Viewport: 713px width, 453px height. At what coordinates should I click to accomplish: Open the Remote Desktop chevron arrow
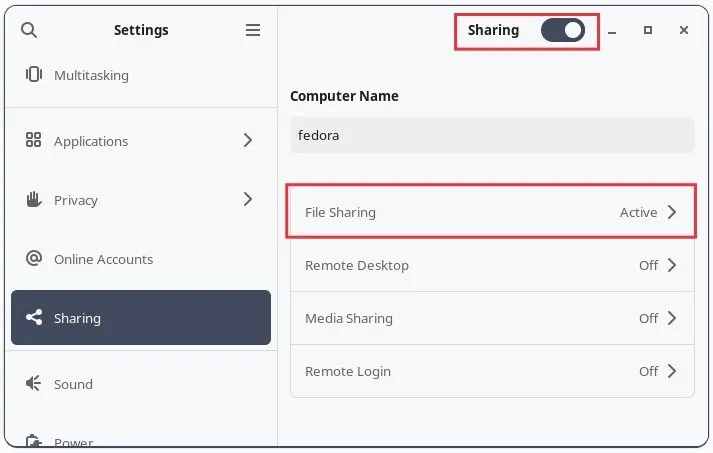pyautogui.click(x=672, y=265)
